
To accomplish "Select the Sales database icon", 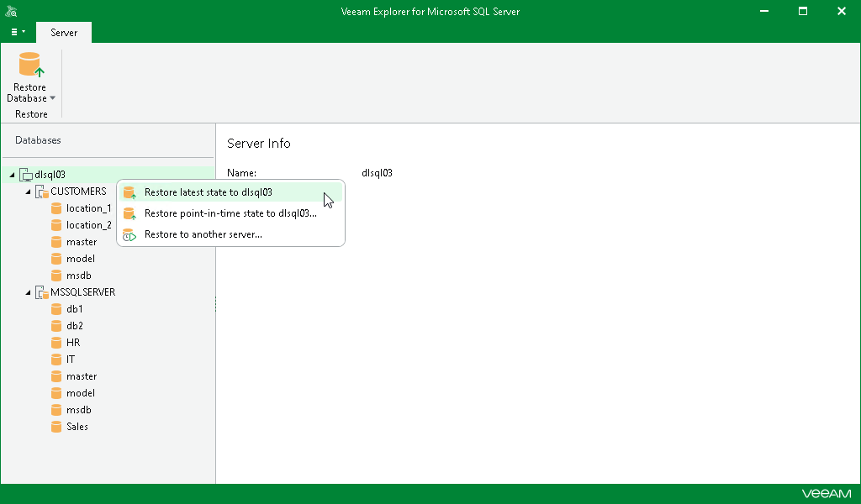I will click(x=57, y=426).
